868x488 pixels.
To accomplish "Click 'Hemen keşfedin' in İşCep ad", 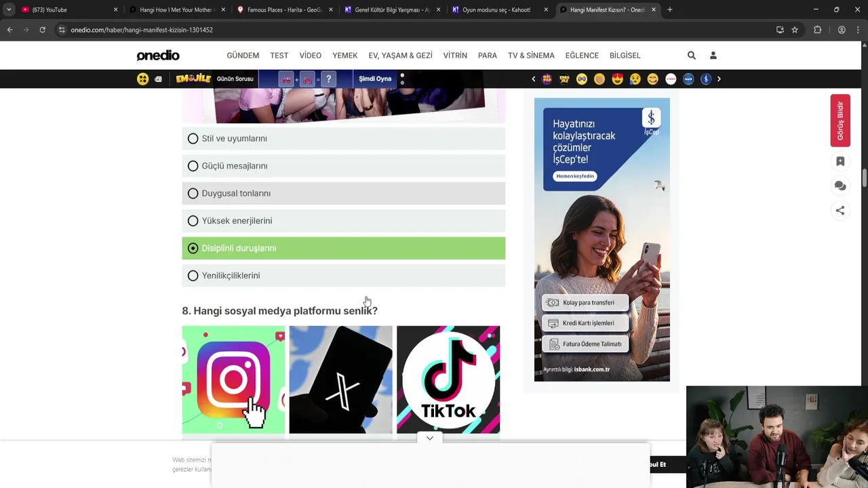I will coord(575,176).
